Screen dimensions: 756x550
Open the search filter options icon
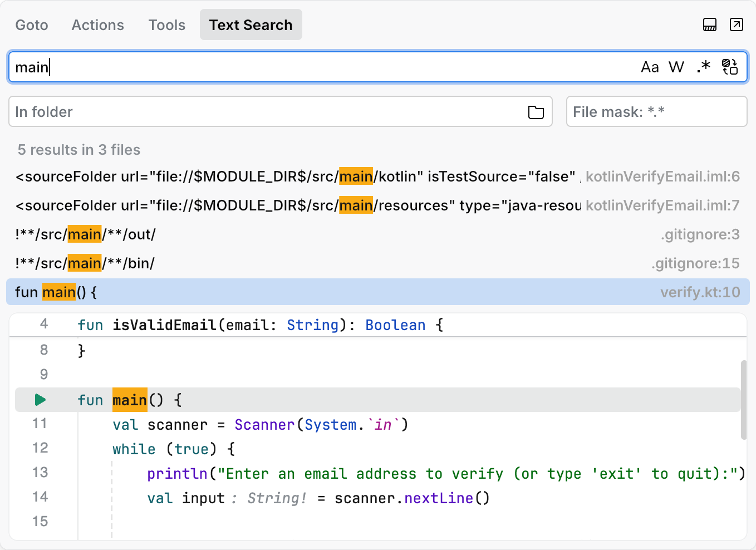[730, 67]
